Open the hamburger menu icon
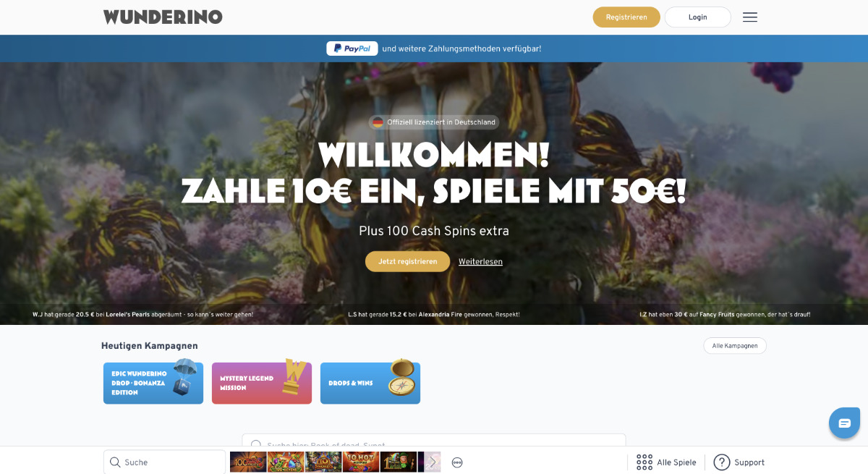This screenshot has height=474, width=868. pos(750,17)
